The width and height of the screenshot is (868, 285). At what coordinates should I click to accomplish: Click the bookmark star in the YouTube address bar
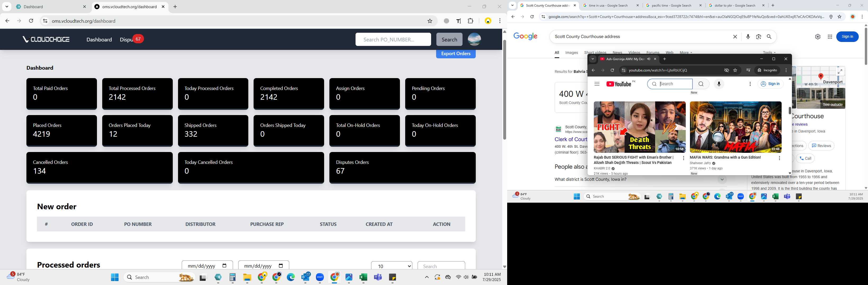pyautogui.click(x=735, y=70)
